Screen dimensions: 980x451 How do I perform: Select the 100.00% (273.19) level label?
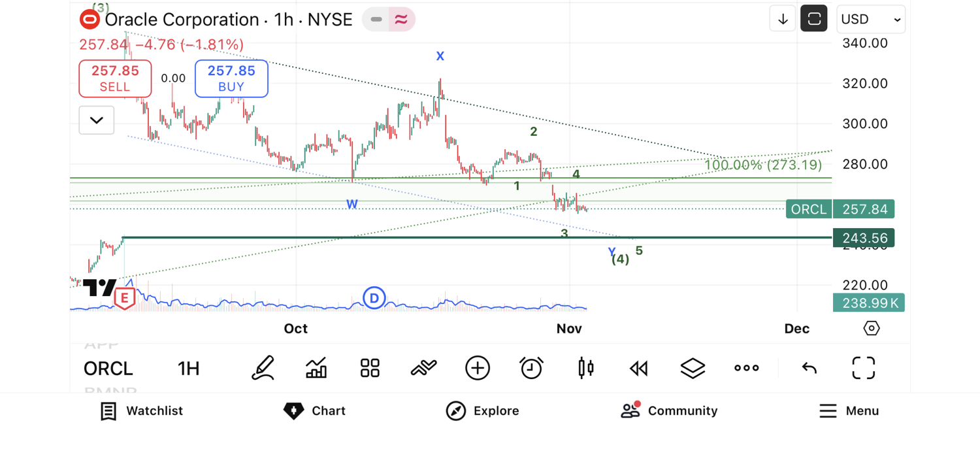point(763,165)
